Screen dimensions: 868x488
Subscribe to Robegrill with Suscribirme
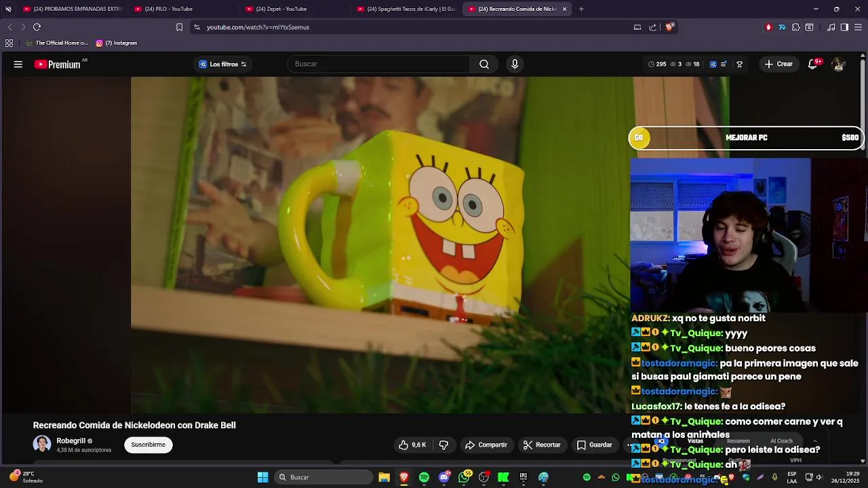pos(148,445)
